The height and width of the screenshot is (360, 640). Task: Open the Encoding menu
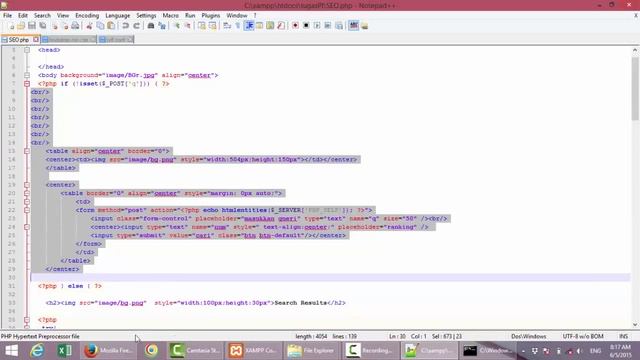pos(87,16)
